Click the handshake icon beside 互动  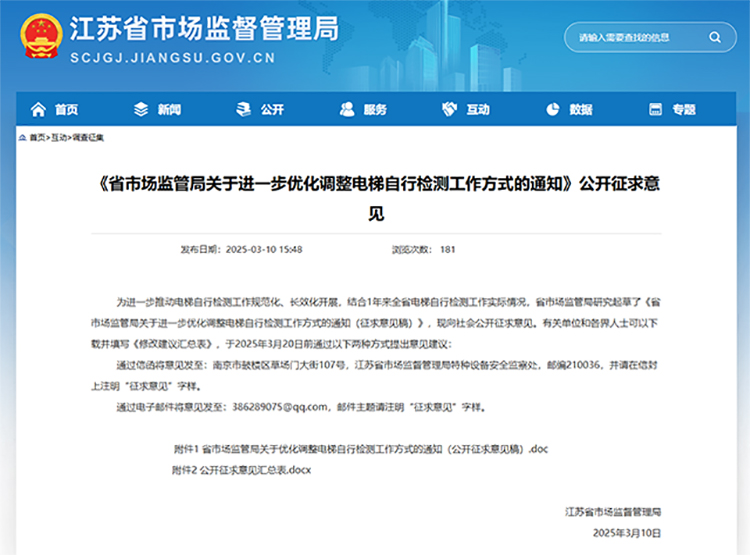(x=449, y=109)
